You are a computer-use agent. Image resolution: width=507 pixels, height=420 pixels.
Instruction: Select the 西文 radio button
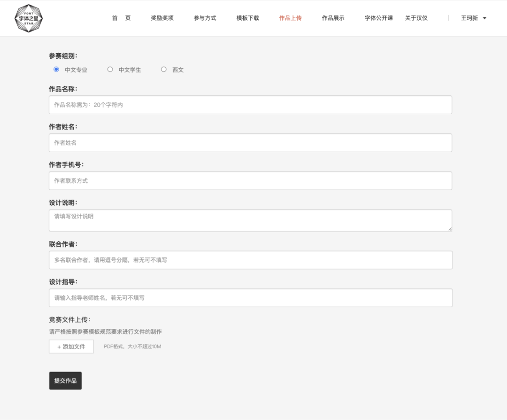coord(163,69)
